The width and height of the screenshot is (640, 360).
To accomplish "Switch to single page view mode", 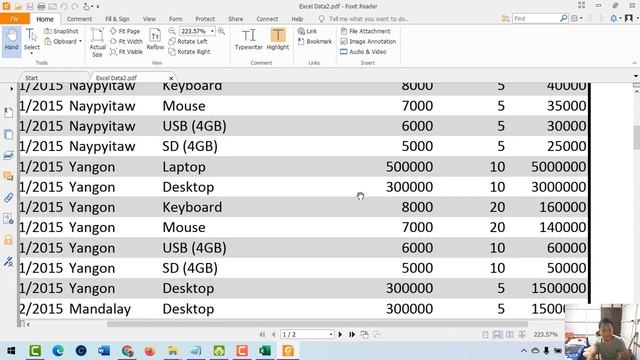I will pyautogui.click(x=485, y=335).
